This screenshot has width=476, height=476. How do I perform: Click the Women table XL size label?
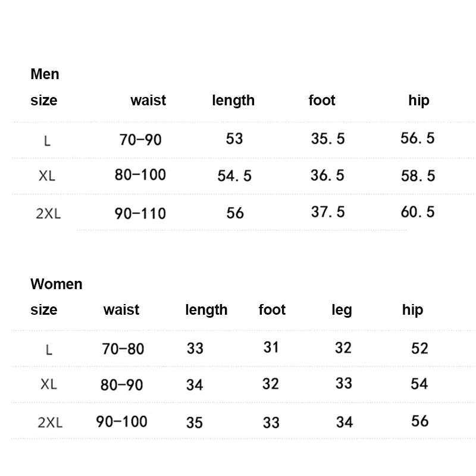click(49, 384)
